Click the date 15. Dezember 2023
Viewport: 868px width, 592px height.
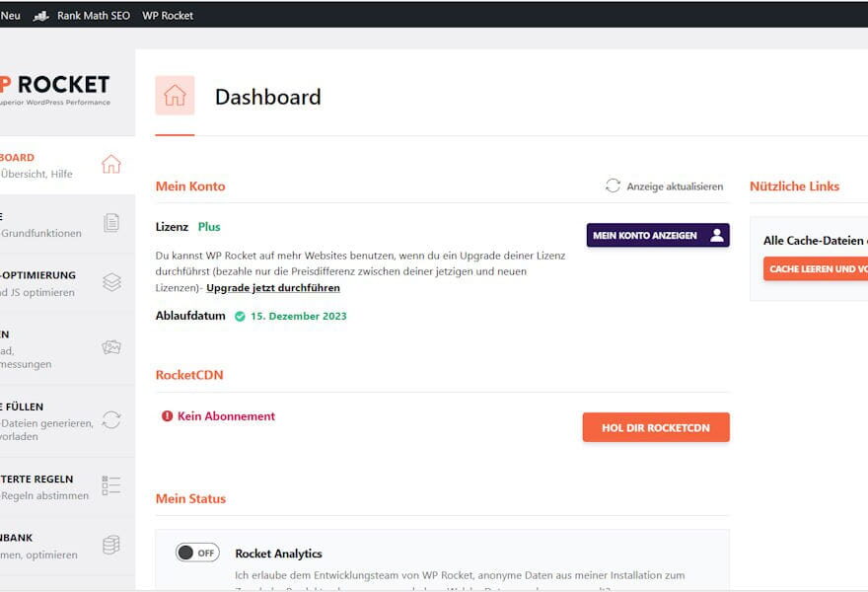pos(298,316)
